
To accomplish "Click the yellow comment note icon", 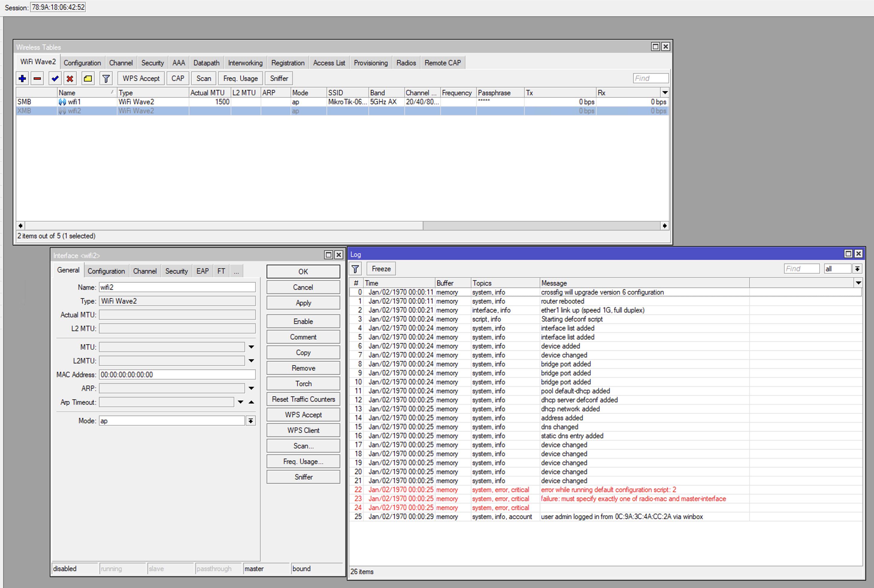I will pos(88,78).
